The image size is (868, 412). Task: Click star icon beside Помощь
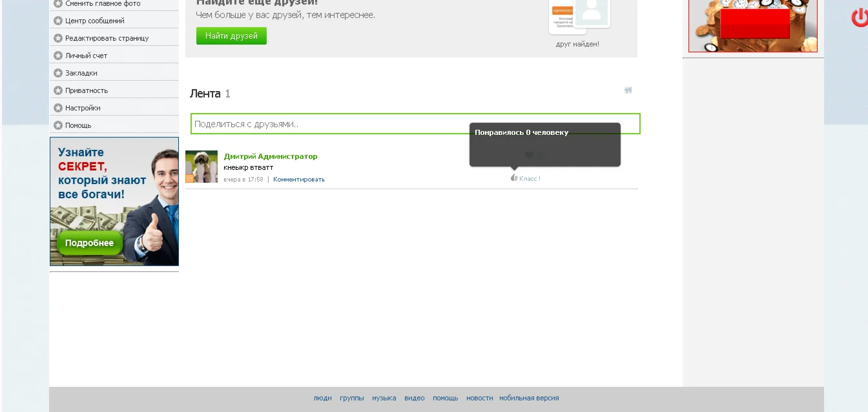click(x=58, y=125)
